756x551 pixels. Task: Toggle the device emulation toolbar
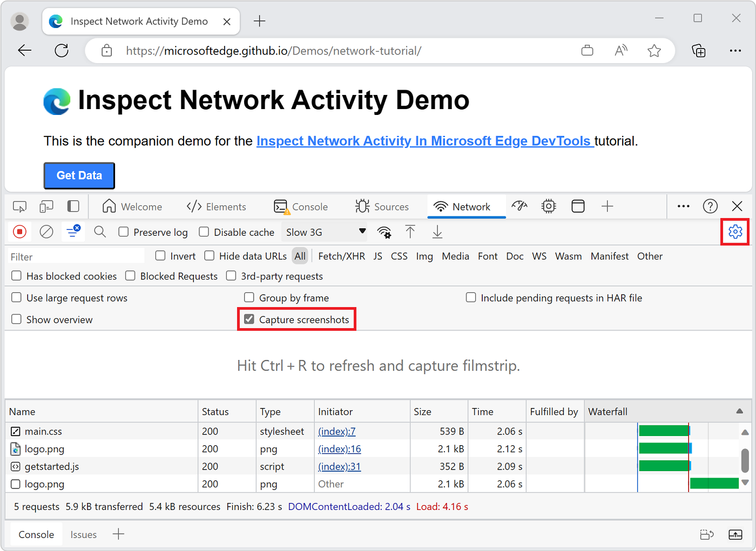(x=46, y=206)
